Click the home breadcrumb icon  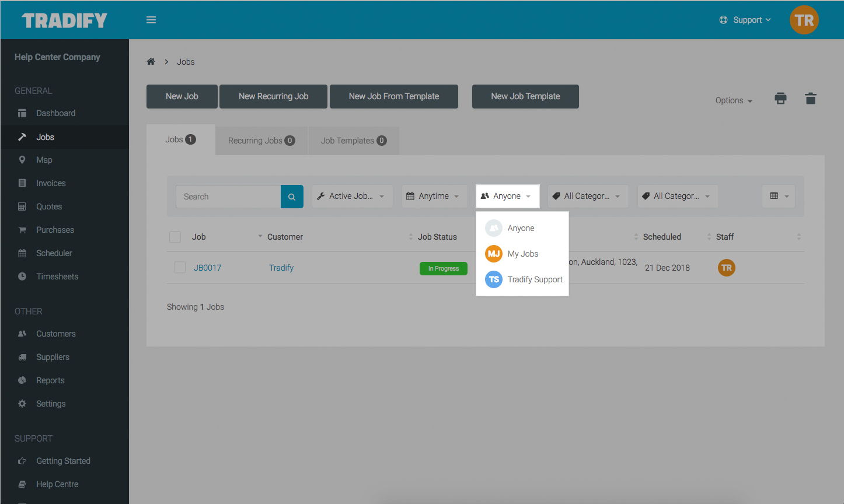coord(151,62)
